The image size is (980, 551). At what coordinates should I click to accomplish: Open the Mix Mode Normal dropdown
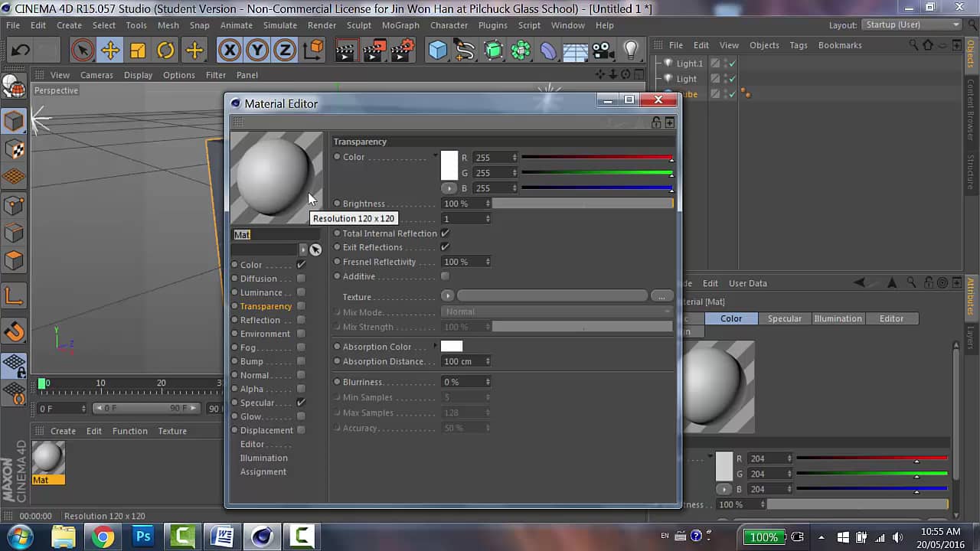pyautogui.click(x=557, y=311)
